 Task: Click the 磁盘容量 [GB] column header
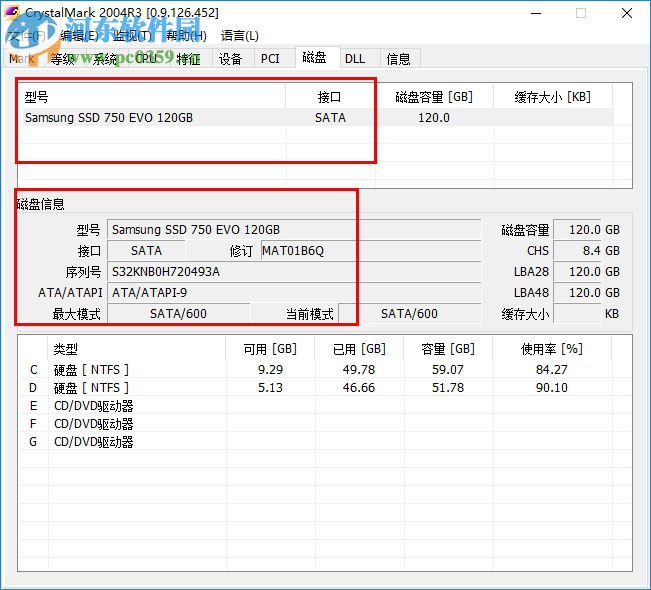tap(434, 97)
